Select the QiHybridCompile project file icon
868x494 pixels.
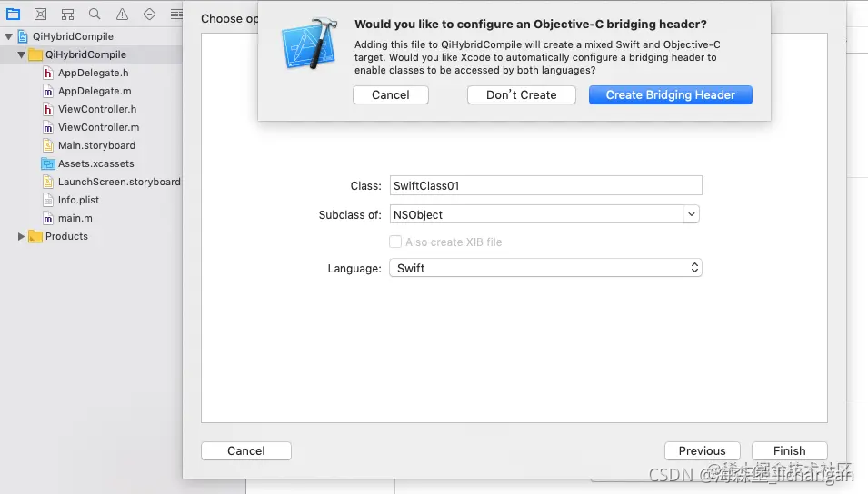23,36
